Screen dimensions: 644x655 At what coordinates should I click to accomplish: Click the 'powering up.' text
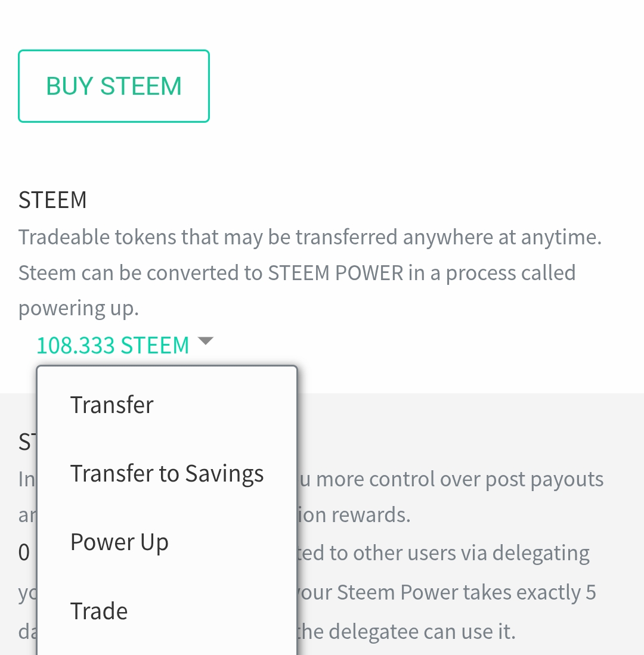79,309
